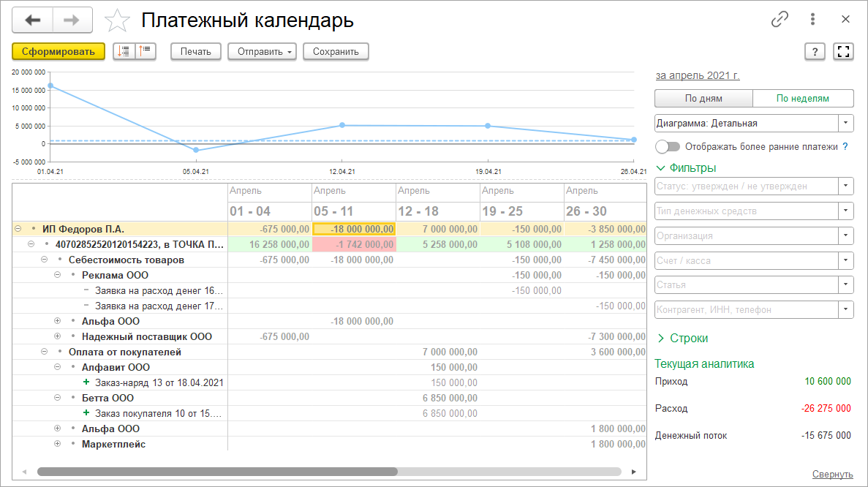Viewport: 868px width, 487px height.
Task: Open the period link за апрель 2021 г.
Action: point(697,75)
